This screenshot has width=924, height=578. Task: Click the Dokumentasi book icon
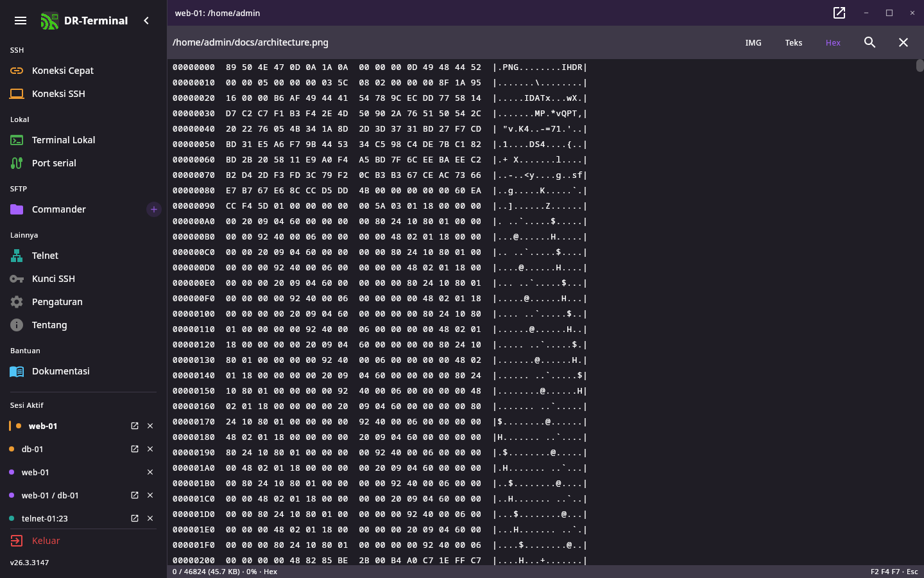(x=17, y=371)
